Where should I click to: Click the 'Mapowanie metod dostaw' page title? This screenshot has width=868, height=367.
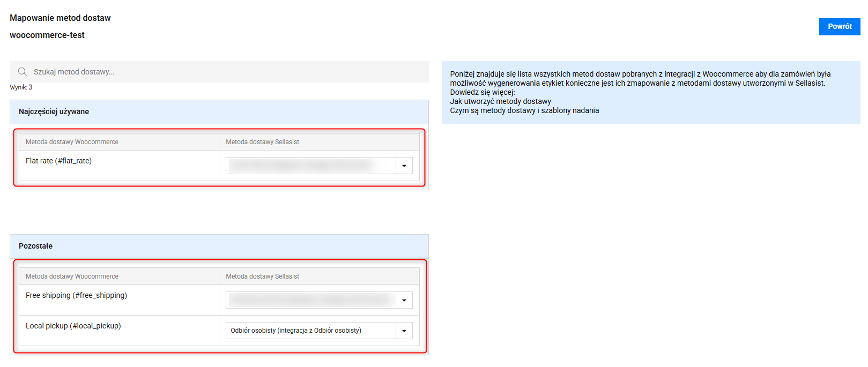60,18
